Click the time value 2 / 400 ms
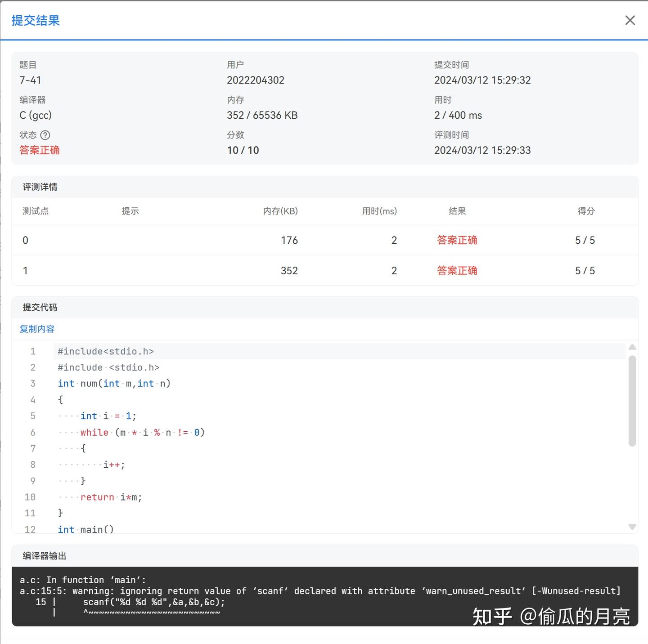 (x=458, y=115)
